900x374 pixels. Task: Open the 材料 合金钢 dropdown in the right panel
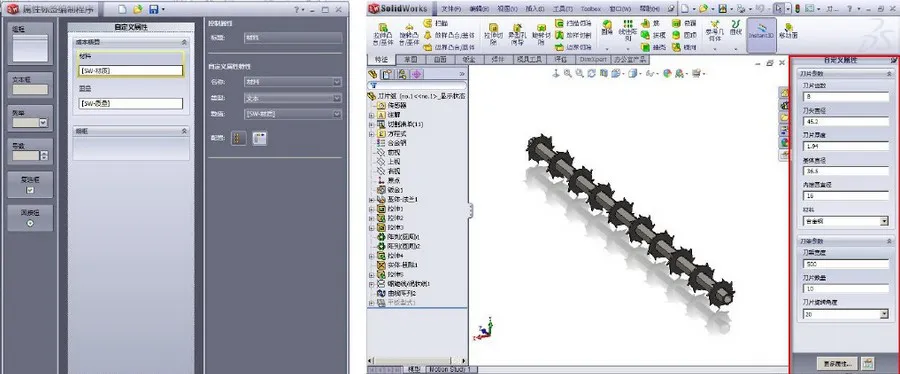click(x=885, y=221)
